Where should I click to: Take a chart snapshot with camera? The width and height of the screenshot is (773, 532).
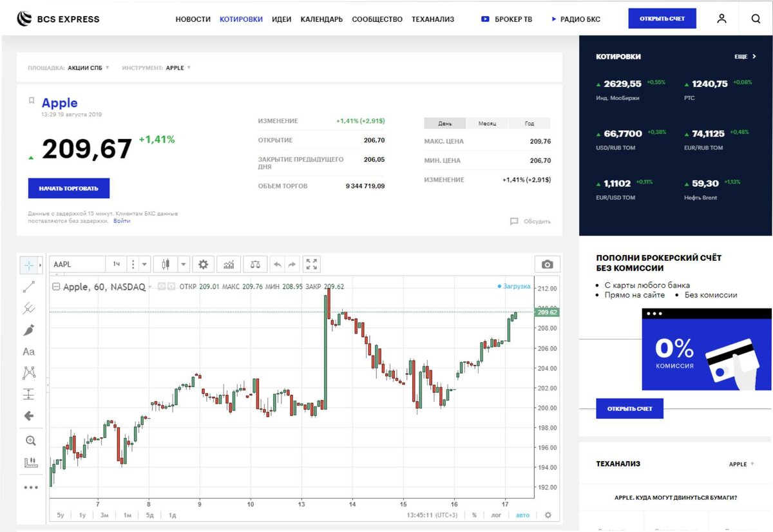pos(548,264)
